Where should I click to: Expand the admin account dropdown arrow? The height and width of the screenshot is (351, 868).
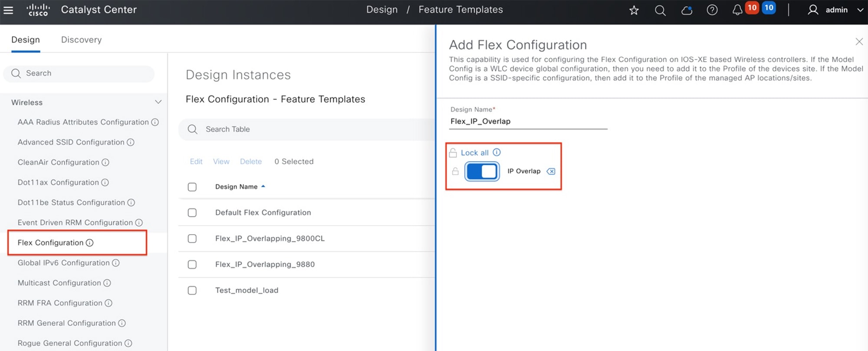pos(860,10)
